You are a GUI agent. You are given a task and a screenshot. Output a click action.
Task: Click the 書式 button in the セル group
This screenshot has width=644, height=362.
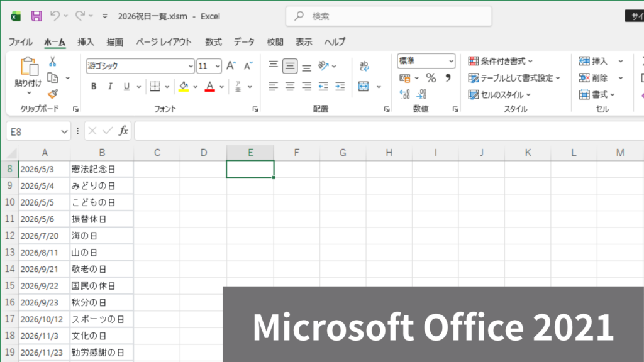pos(597,95)
